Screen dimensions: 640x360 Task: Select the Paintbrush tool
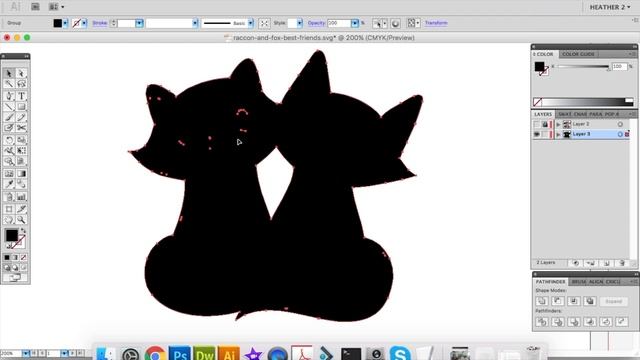tap(9, 118)
